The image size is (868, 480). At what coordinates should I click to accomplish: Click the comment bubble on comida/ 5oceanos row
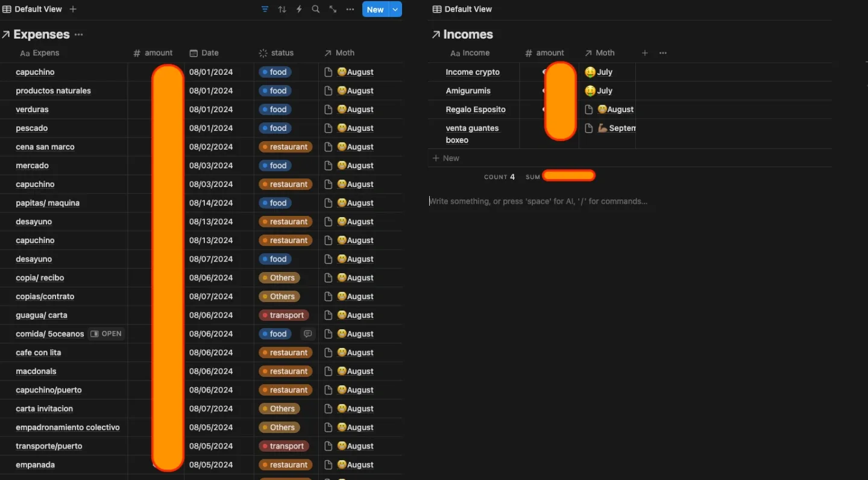coord(307,334)
